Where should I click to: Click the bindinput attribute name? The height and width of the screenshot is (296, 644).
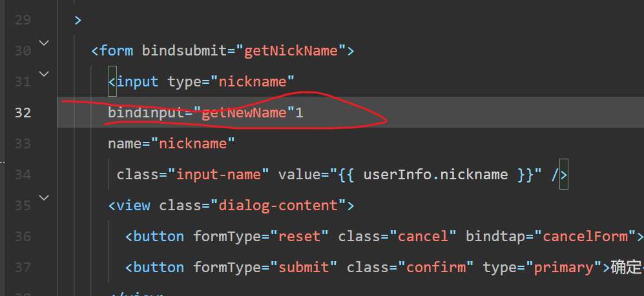pyautogui.click(x=146, y=113)
